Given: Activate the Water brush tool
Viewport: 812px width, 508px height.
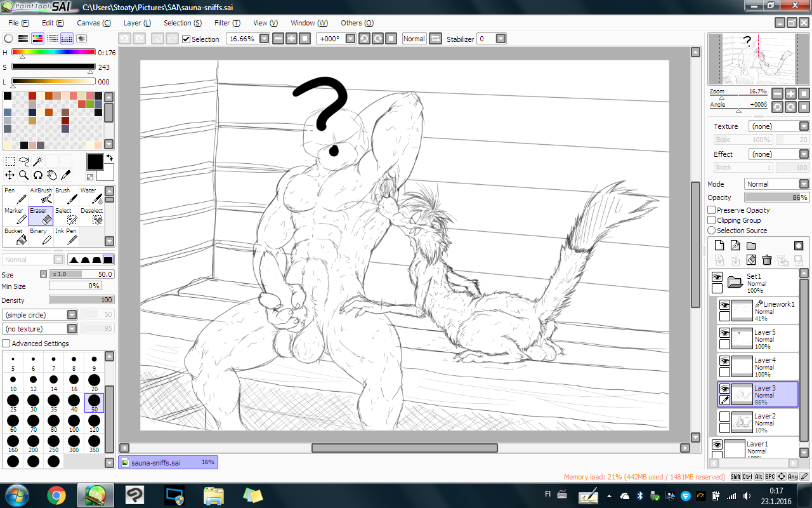Looking at the screenshot, I should 92,196.
